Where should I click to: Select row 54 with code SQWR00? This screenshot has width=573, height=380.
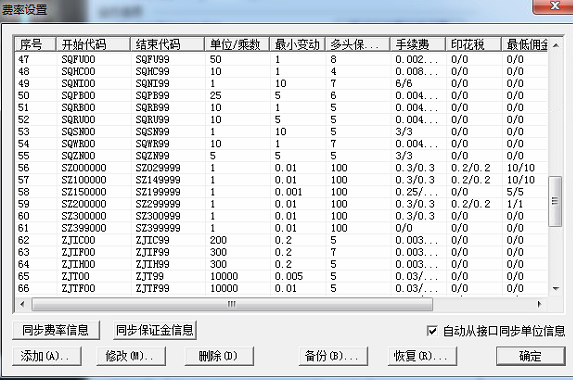(281, 144)
